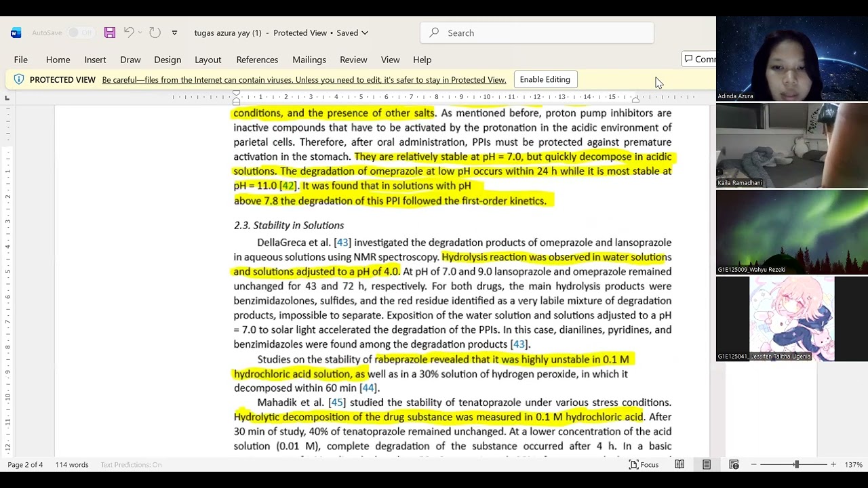Switch to Focus mode in status bar
Viewport: 868px width, 488px height.
pyautogui.click(x=644, y=464)
